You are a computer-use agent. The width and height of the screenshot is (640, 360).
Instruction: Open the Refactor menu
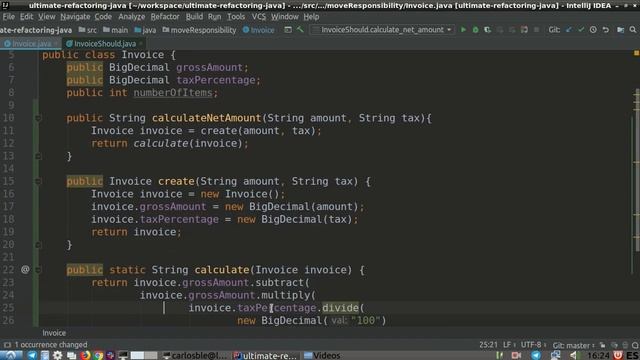pos(165,17)
